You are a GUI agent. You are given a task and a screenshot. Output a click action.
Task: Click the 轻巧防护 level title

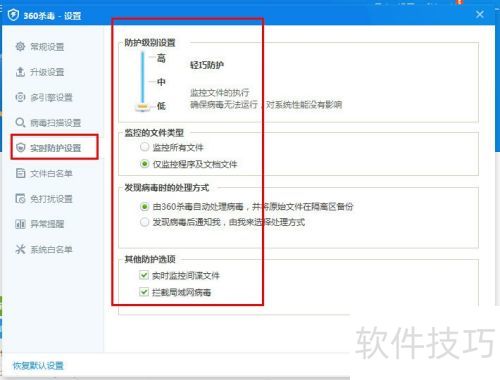[x=207, y=65]
